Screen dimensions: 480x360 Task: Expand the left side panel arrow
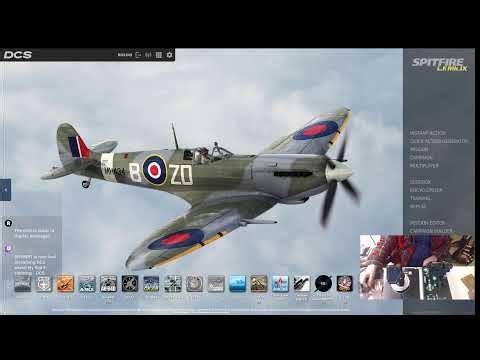(x=5, y=190)
